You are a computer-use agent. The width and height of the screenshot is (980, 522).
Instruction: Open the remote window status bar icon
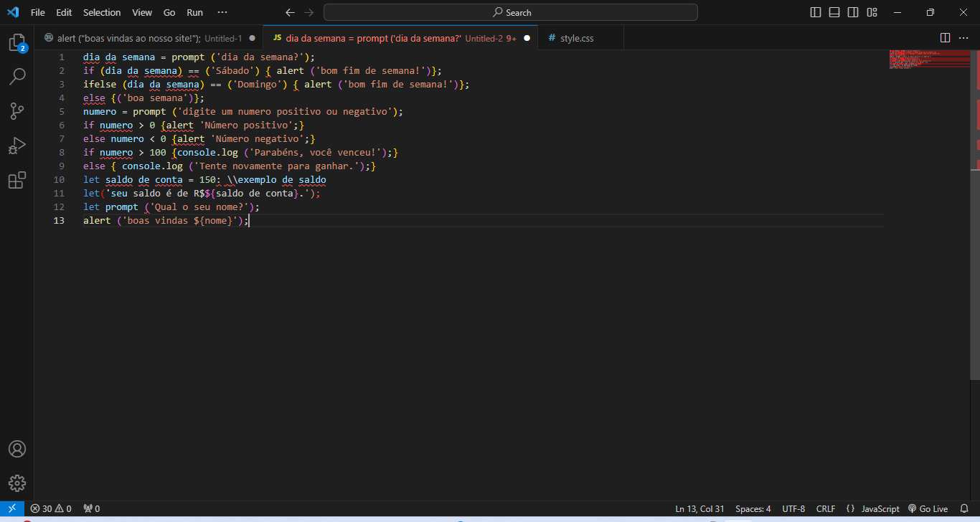point(12,508)
